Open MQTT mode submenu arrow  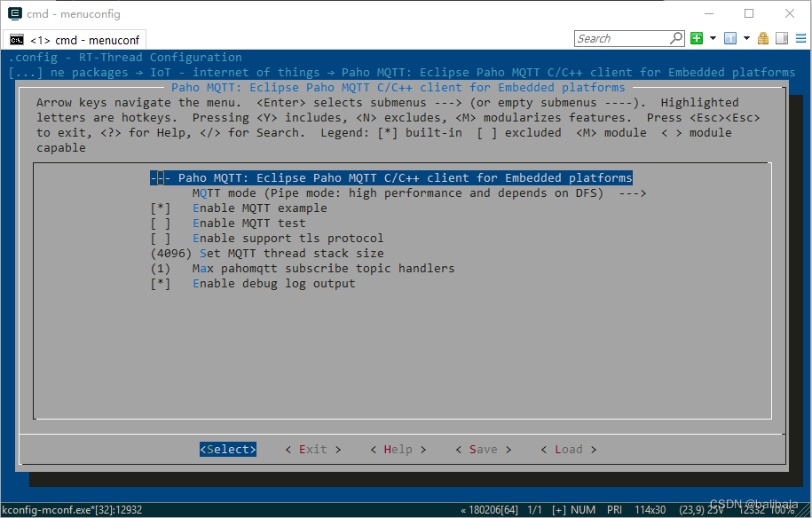633,193
